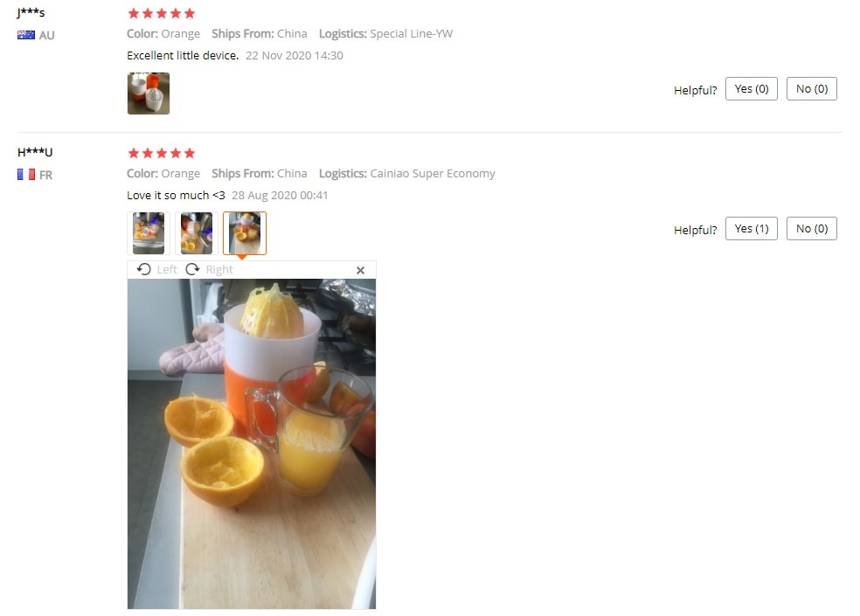
Task: Click the rotate right arrow icon
Action: [192, 269]
